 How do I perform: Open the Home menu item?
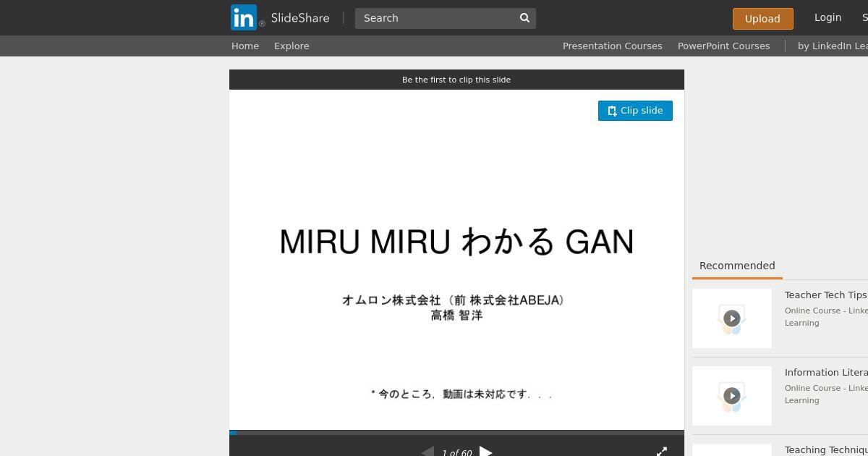click(x=245, y=46)
